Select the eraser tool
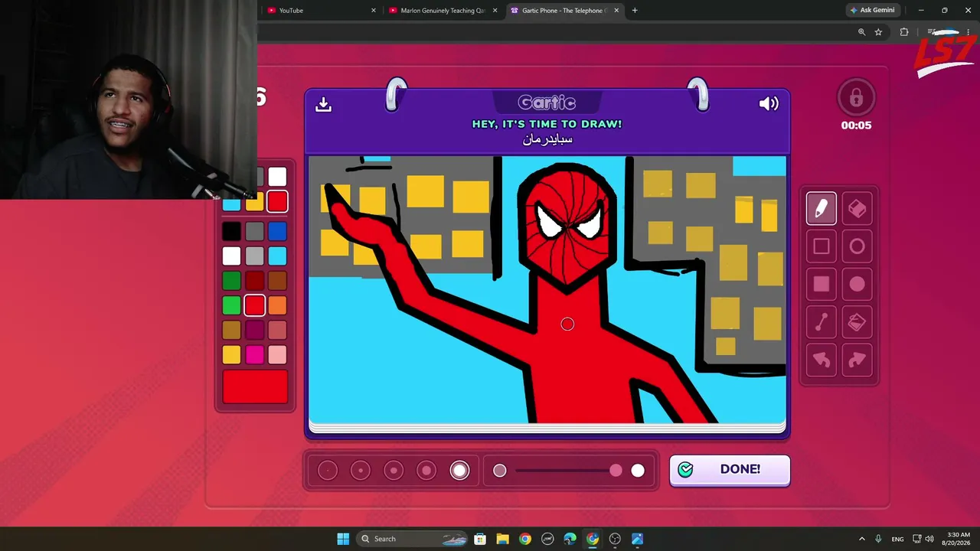Screen dimensions: 980x551 tap(857, 209)
